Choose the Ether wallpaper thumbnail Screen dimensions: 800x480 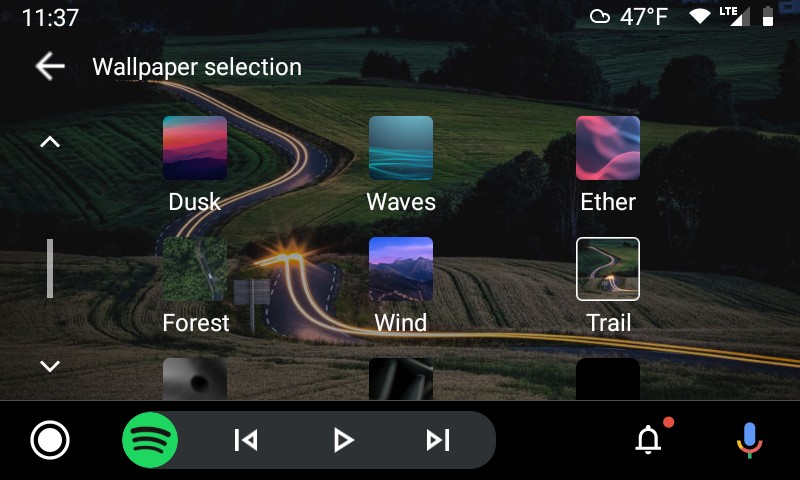[x=608, y=148]
